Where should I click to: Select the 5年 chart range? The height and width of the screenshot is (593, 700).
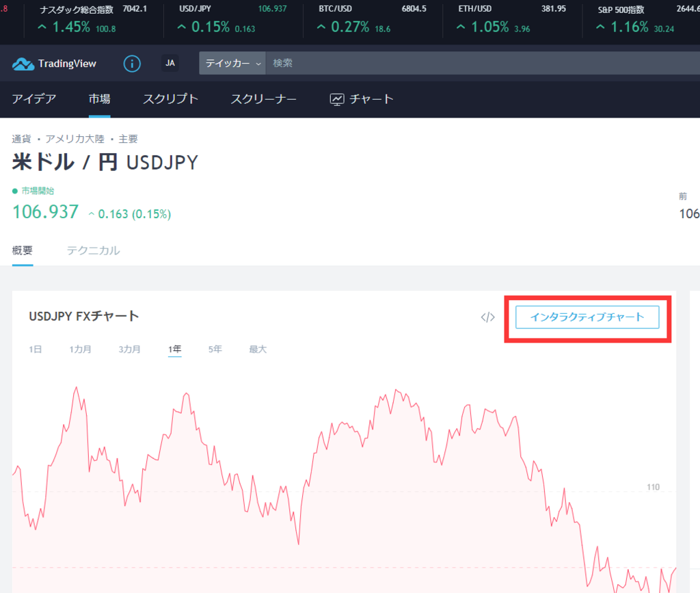coord(215,350)
